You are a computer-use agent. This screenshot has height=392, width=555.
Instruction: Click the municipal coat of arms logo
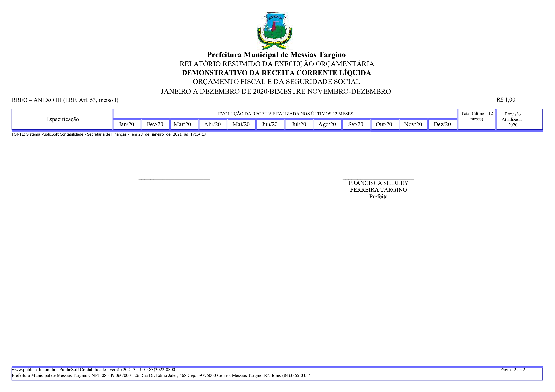point(275,31)
